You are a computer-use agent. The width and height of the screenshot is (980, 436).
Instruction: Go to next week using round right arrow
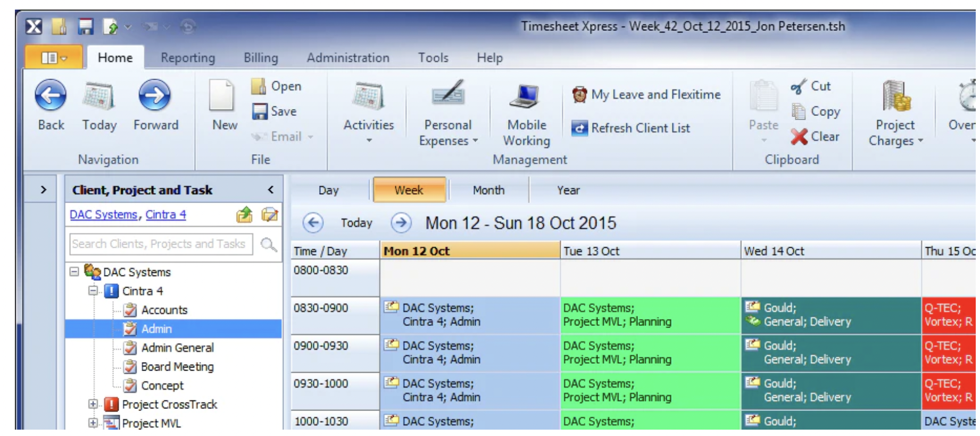click(x=401, y=222)
